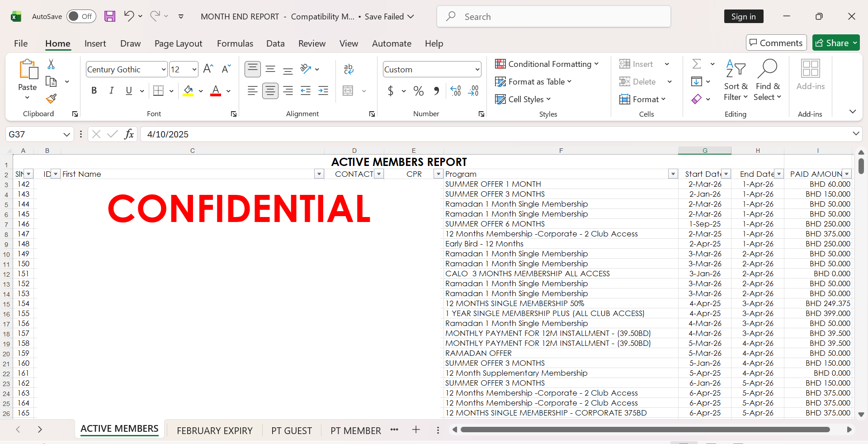Click the AutoSum sigma icon
Image resolution: width=868 pixels, height=444 pixels.
697,64
